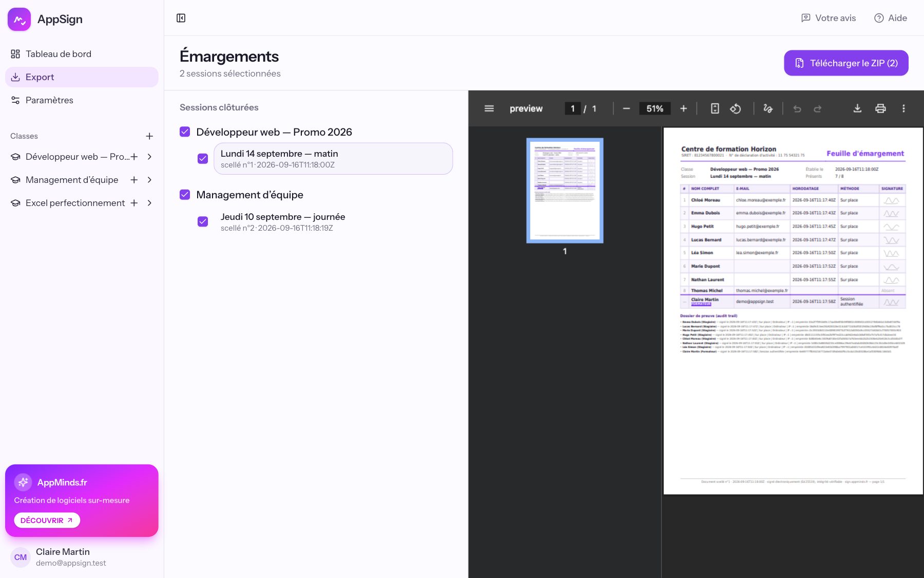Click the 51% zoom level field
Screen dimensions: 924x578
(654, 108)
